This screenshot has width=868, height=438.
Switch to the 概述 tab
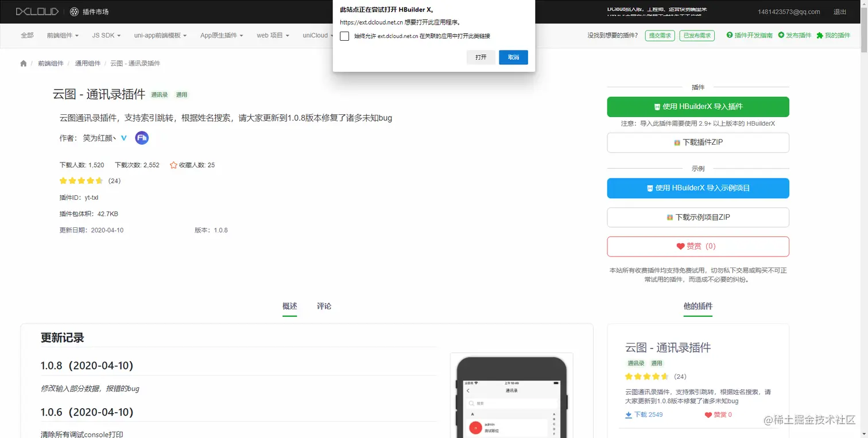tap(290, 307)
